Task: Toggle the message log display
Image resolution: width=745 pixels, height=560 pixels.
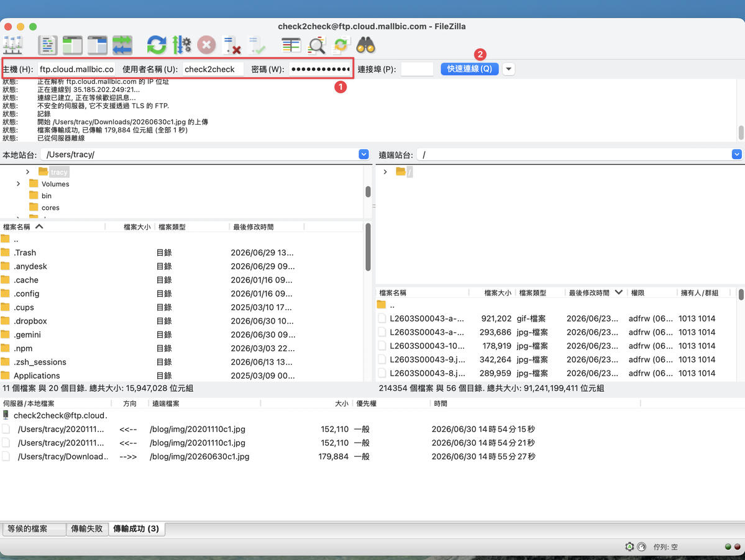Action: click(47, 45)
